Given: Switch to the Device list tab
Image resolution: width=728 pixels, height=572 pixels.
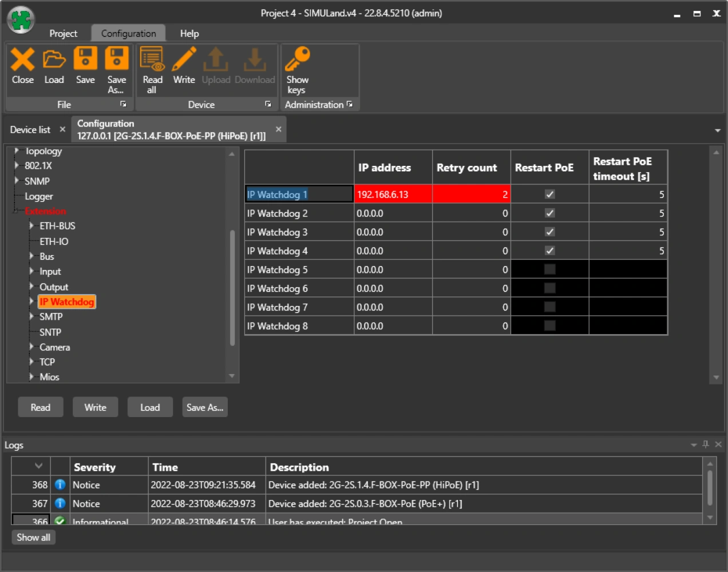Looking at the screenshot, I should (30, 130).
